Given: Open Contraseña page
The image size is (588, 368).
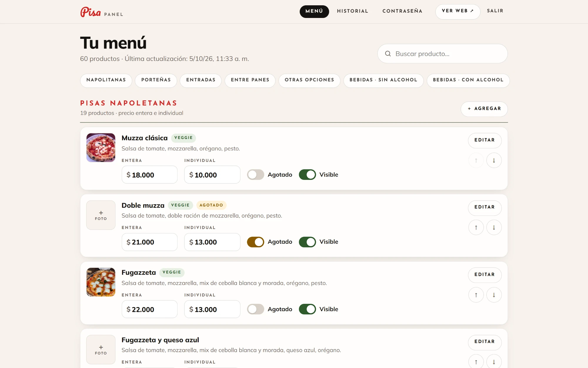Looking at the screenshot, I should click(402, 11).
